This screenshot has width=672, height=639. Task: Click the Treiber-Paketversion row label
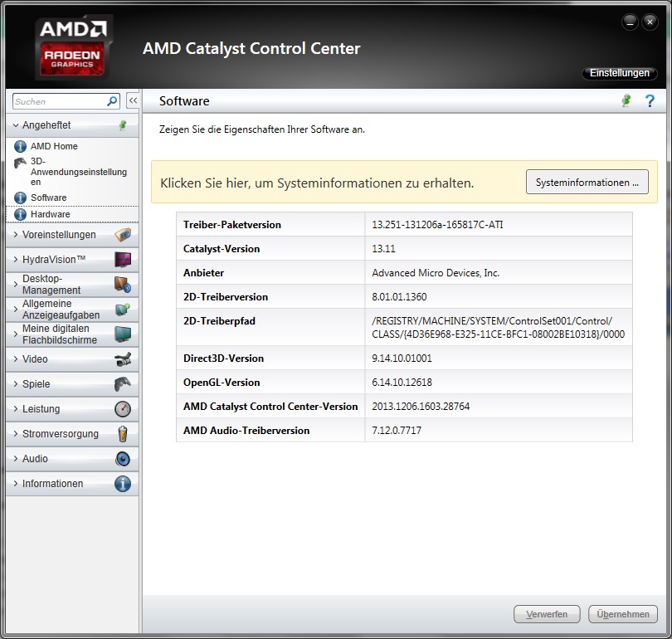click(231, 225)
